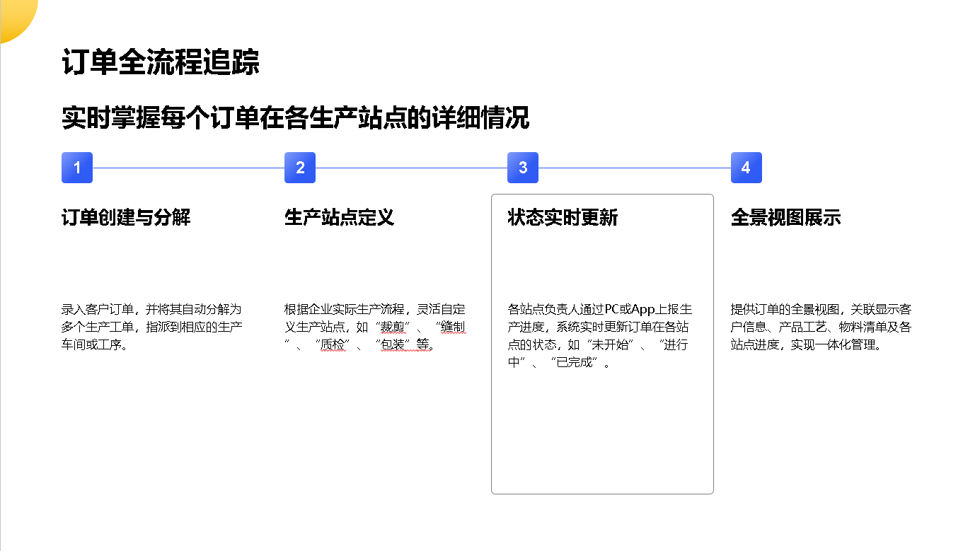Click the heading 订单创建与分解
Screen dimensions: 980x551
coord(126,217)
